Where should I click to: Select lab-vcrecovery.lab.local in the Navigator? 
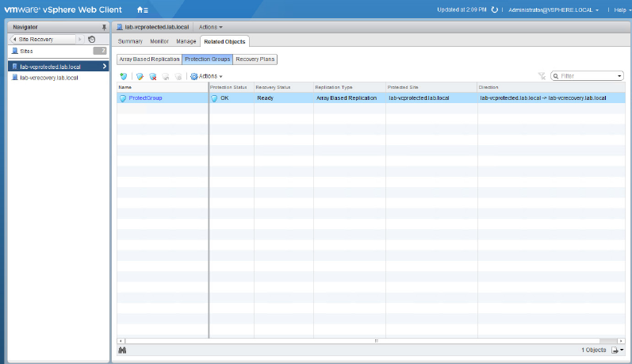click(x=49, y=78)
